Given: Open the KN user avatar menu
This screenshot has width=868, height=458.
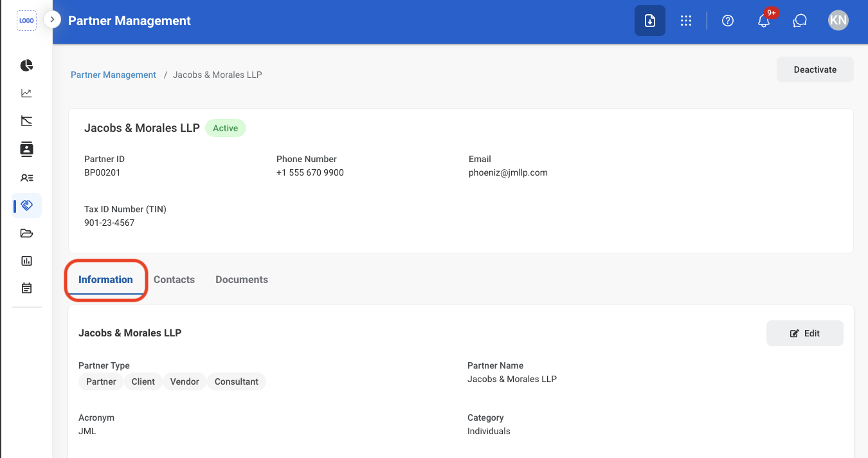Looking at the screenshot, I should (x=838, y=21).
